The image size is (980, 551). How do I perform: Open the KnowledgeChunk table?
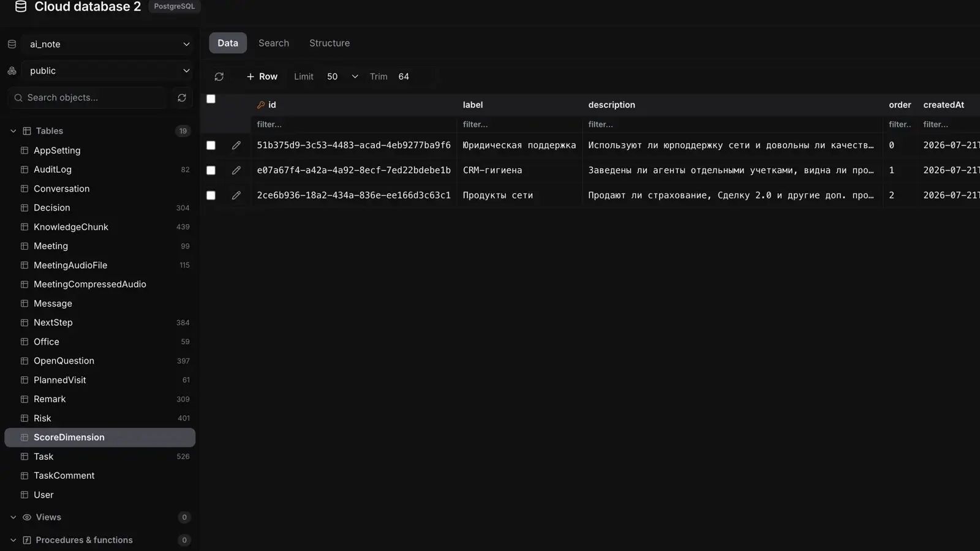click(x=100, y=227)
